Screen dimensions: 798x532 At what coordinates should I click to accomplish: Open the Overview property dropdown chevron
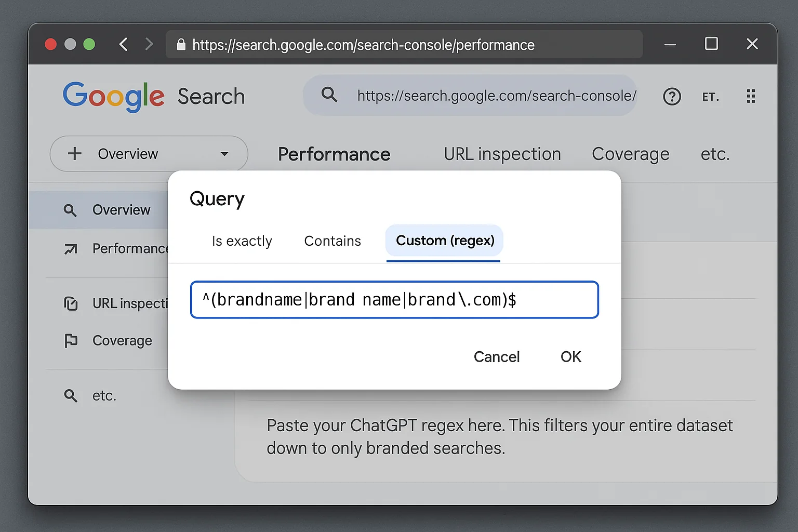(x=224, y=154)
